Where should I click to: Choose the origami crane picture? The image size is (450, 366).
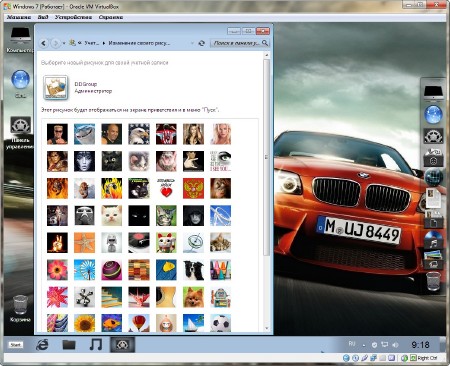click(139, 297)
